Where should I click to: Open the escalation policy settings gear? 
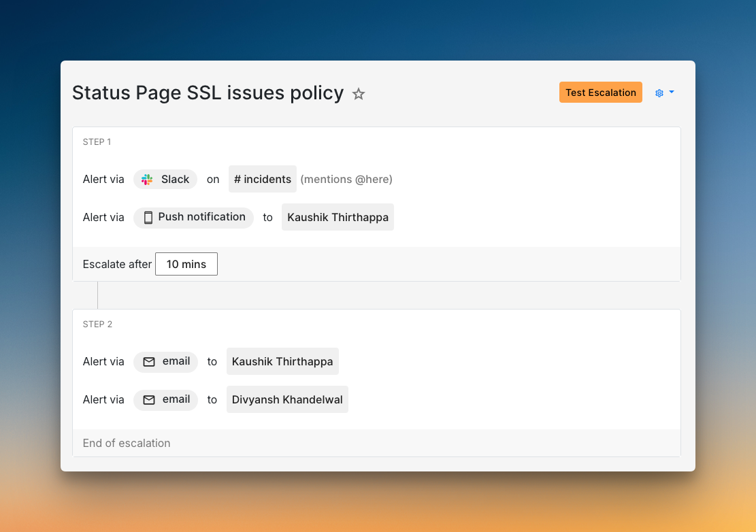coord(658,93)
